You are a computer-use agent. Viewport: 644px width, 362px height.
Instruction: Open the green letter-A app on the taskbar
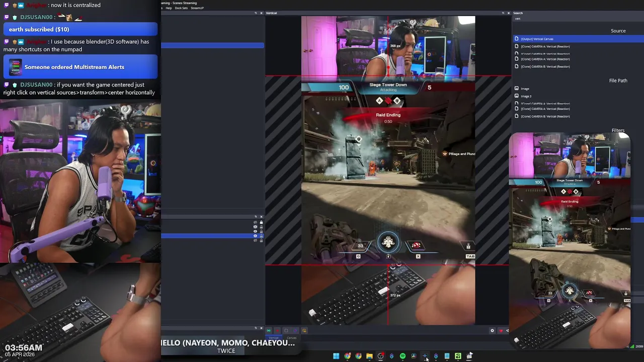click(x=458, y=356)
